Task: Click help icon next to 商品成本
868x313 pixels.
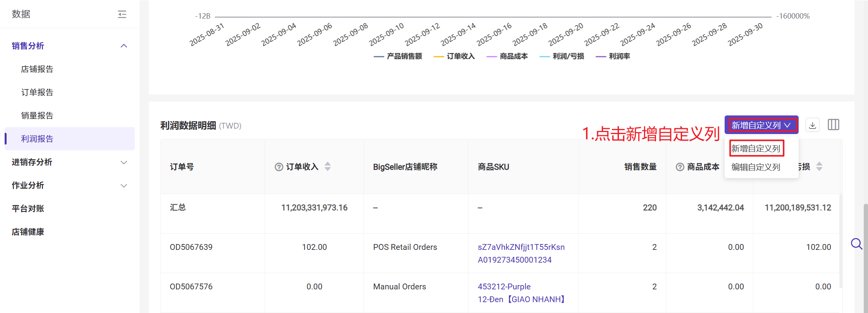Action: coord(680,167)
